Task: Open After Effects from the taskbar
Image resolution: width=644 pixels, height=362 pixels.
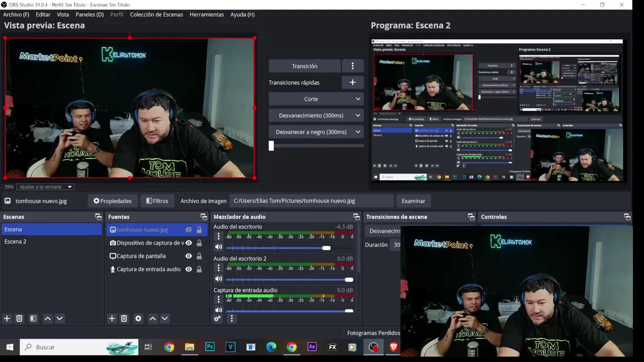Action: 312,347
